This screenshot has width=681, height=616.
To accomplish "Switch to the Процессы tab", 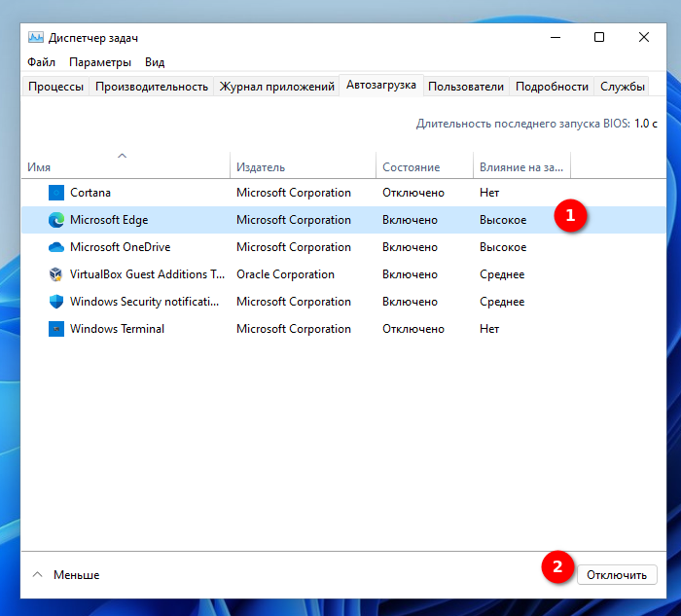I will 55,87.
